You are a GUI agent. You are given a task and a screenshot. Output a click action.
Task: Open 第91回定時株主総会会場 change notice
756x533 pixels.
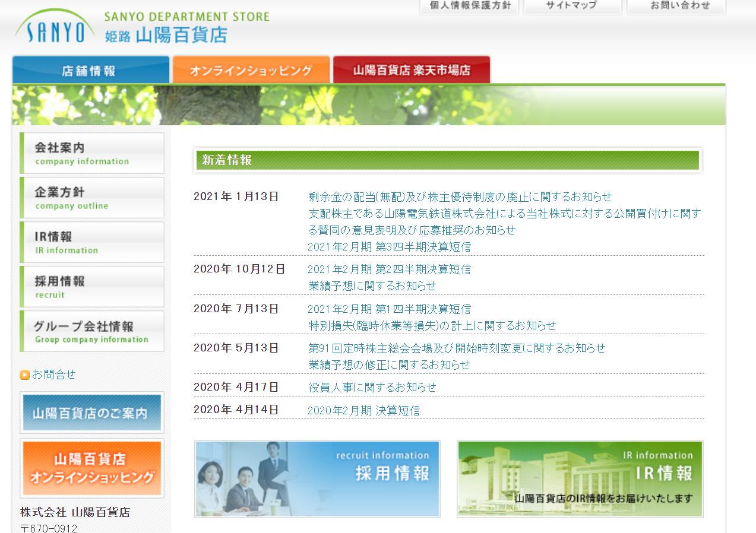pos(457,348)
